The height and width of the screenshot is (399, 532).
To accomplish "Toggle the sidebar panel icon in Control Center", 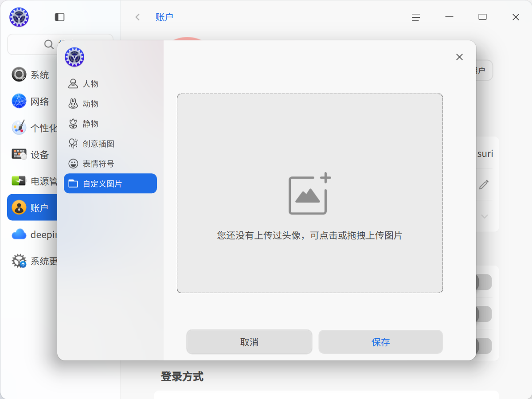I will 59,17.
